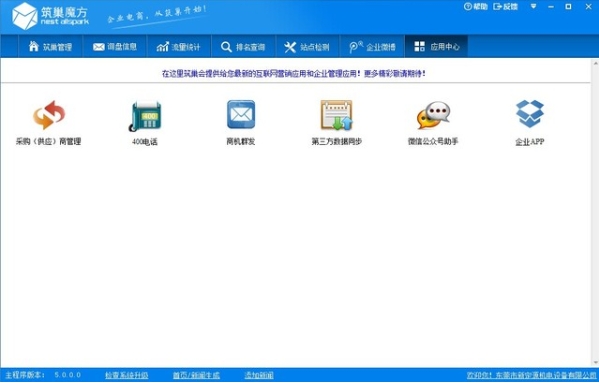Minimize the 筑巢魔方 window
Viewport: 599px width, 383px height.
[x=551, y=7]
